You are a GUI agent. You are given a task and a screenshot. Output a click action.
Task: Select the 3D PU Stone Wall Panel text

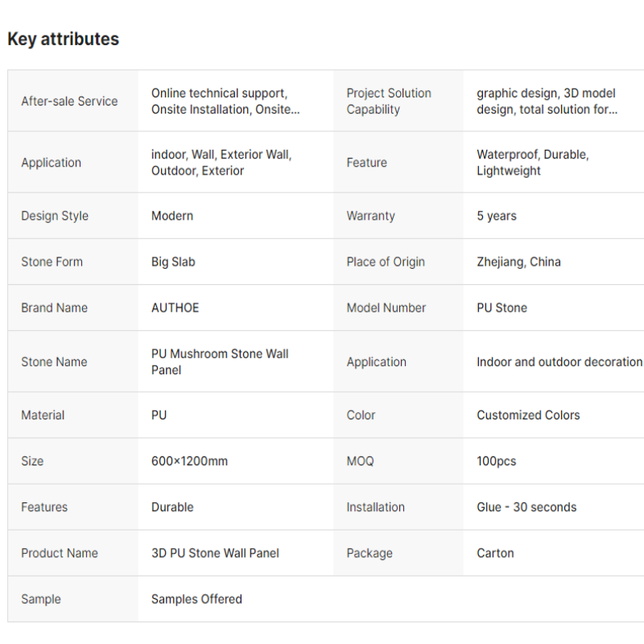click(x=215, y=553)
